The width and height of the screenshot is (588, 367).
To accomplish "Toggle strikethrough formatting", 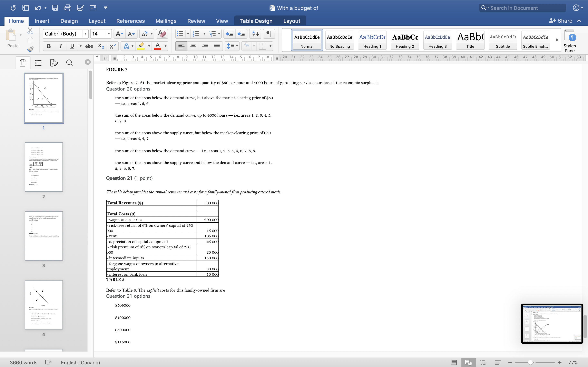I will 89,46.
